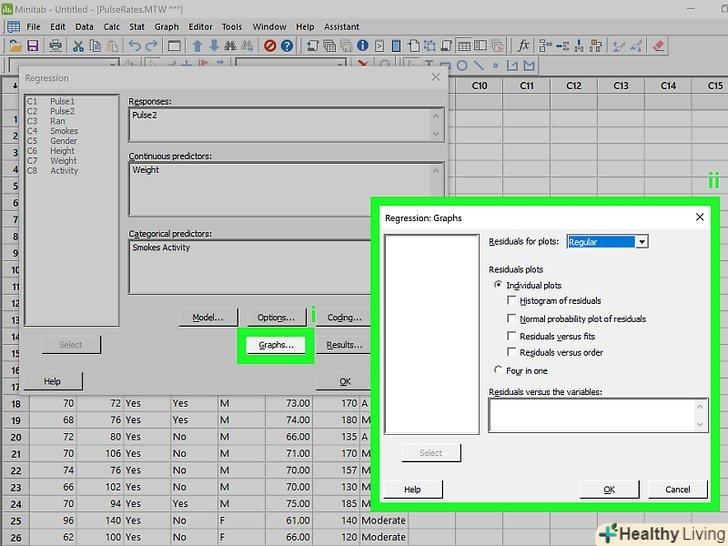Viewport: 728px width, 546px height.
Task: Click the Undo arrow icon
Action: click(134, 46)
